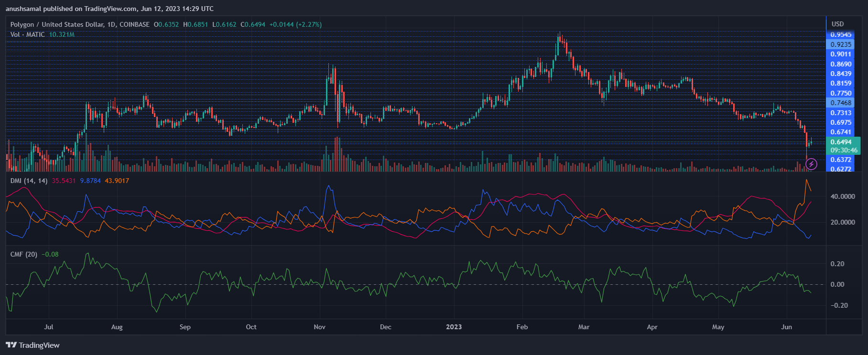The image size is (868, 355).
Task: Click the published on TradingView.com header text
Action: (109, 9)
